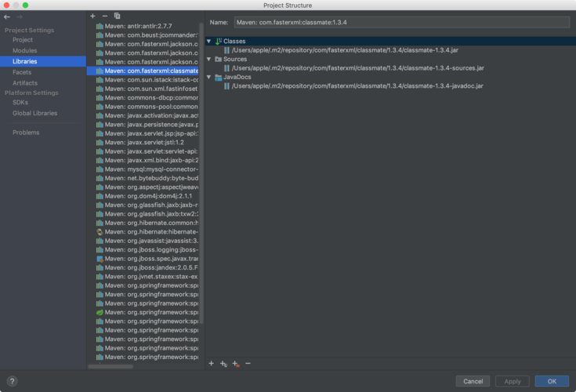576x392 pixels.
Task: Remove selected library with minus icon
Action: (x=105, y=16)
